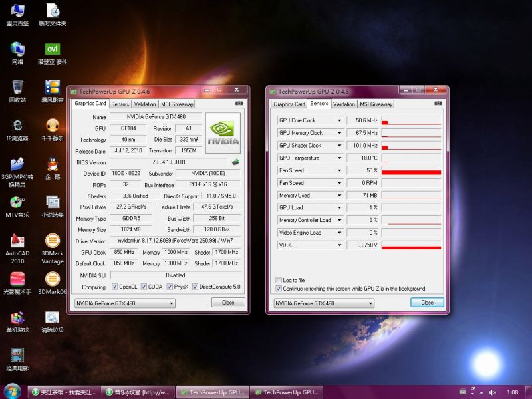Select the 千千静听 headphone desktop icon
The image size is (532, 399).
click(x=53, y=130)
